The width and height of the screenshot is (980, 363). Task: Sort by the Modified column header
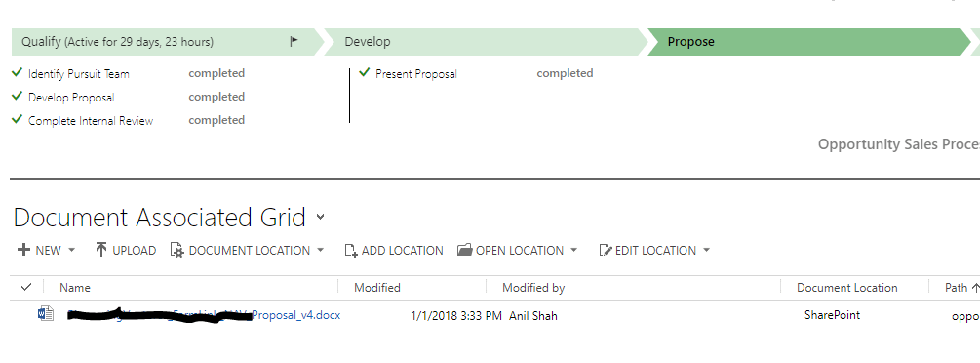(376, 287)
